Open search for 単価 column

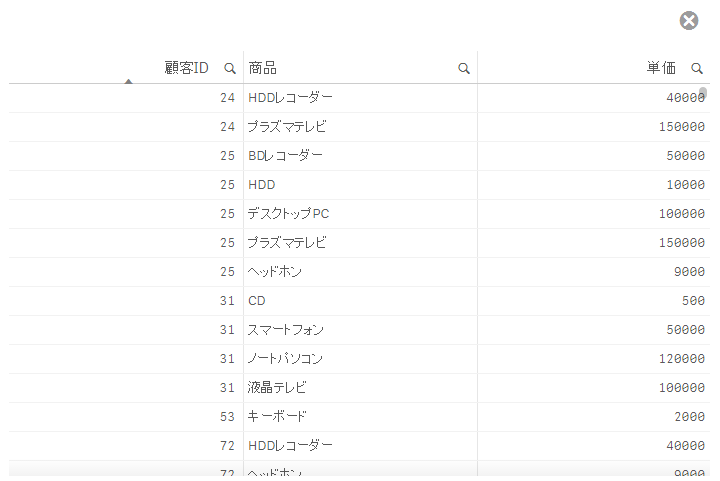(697, 68)
